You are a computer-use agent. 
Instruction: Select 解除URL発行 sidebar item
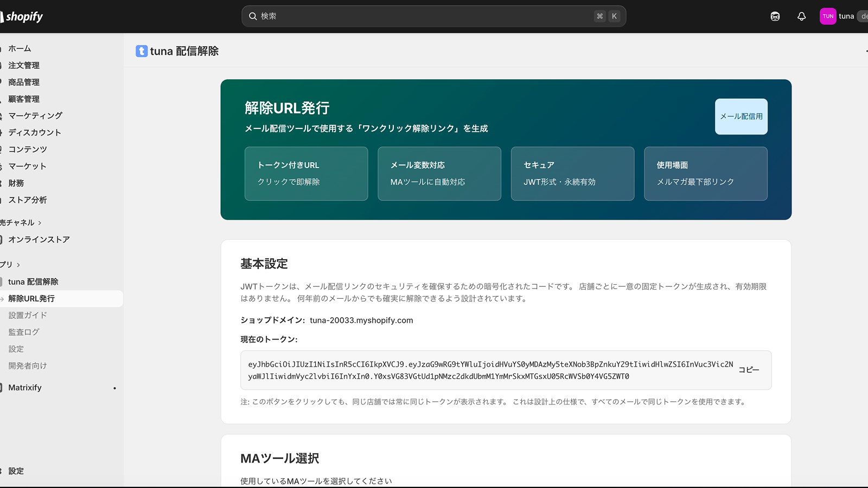[61, 298]
